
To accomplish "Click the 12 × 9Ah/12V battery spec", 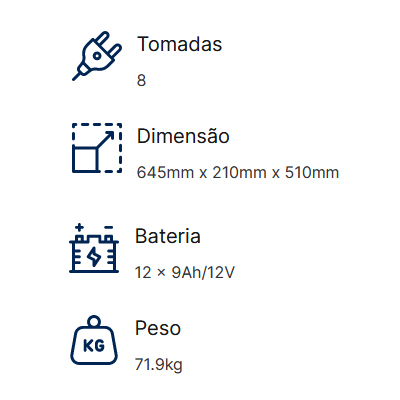I will [x=185, y=272].
